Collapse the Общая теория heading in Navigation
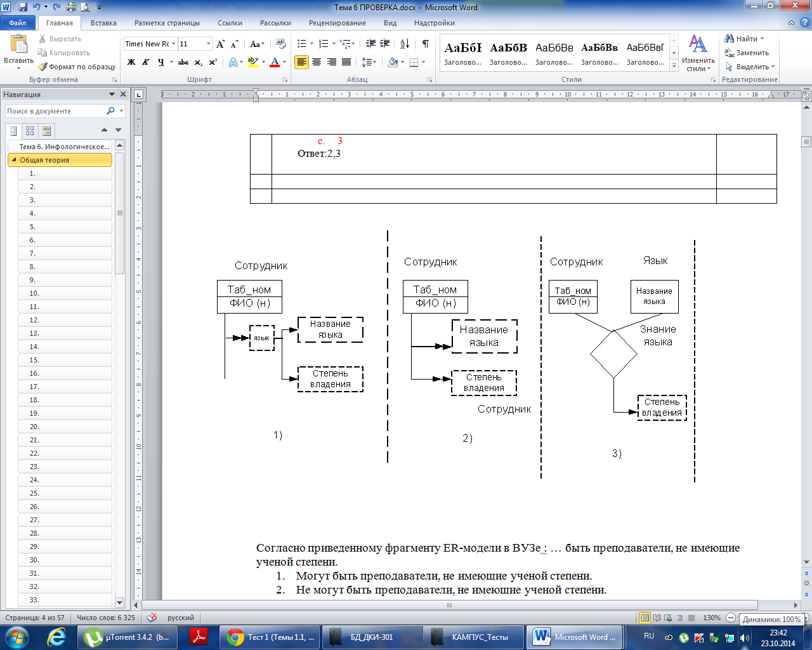 (x=14, y=160)
